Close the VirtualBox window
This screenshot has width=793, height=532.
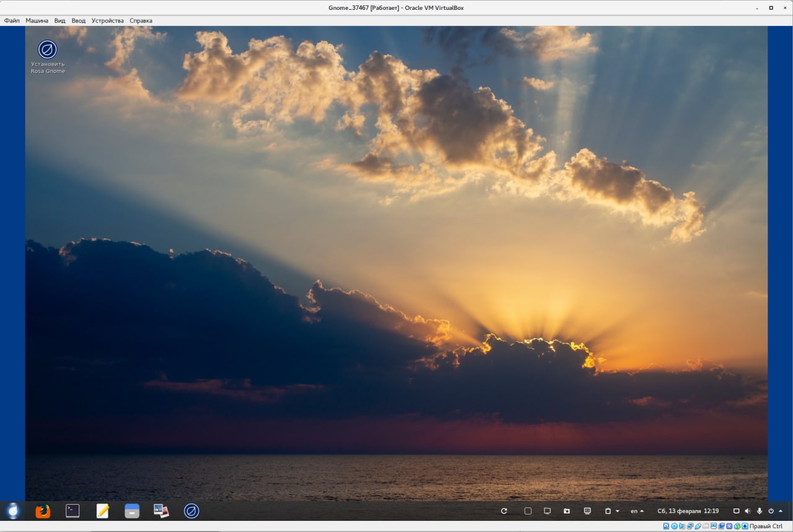(x=784, y=8)
